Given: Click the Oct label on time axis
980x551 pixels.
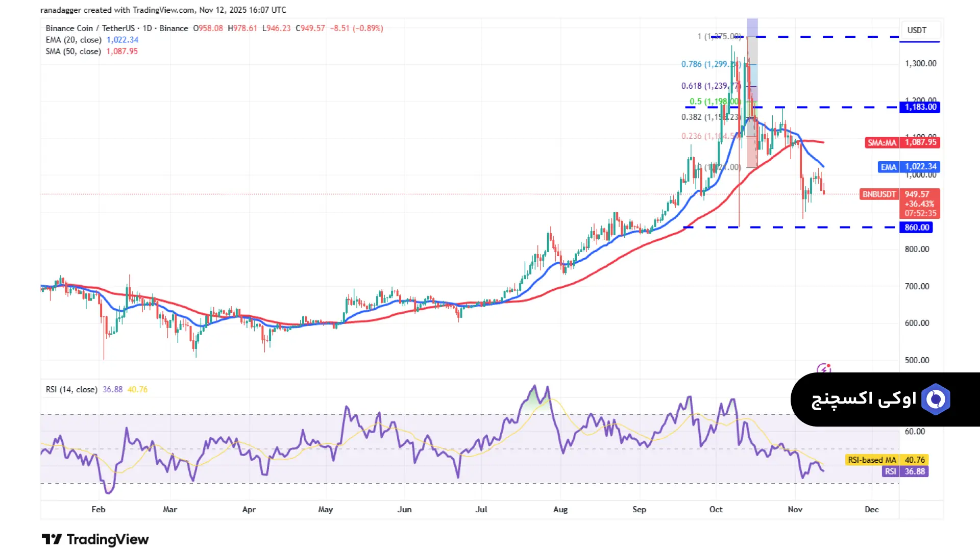Looking at the screenshot, I should coord(716,509).
